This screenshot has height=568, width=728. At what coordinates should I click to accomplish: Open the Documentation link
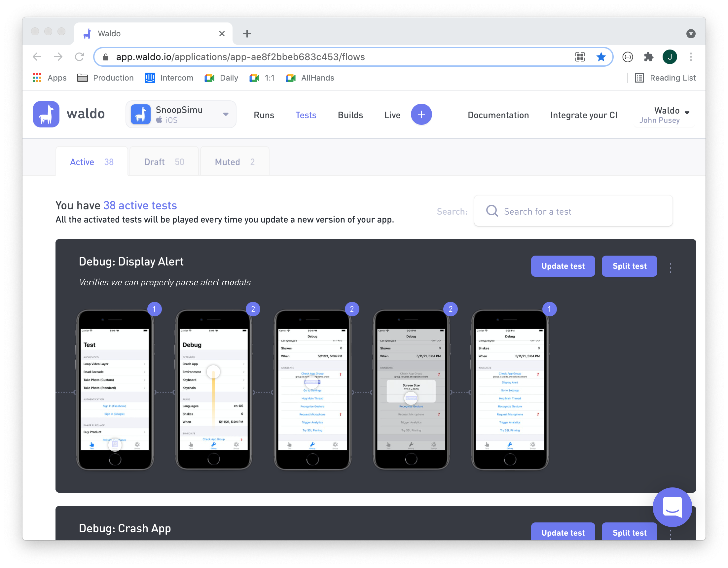(498, 115)
